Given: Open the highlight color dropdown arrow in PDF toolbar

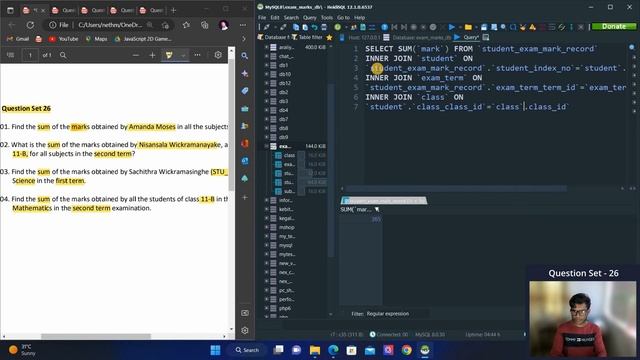Looking at the screenshot, I should click(183, 55).
